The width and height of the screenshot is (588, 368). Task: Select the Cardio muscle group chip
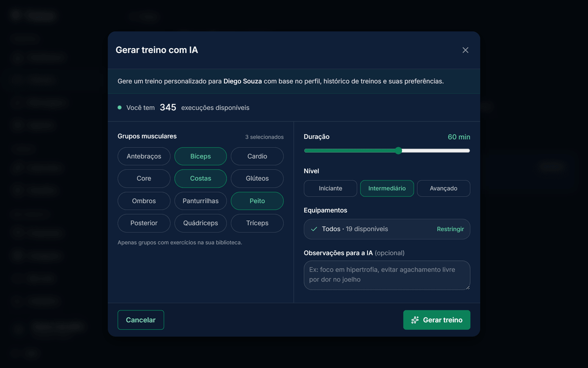point(257,157)
